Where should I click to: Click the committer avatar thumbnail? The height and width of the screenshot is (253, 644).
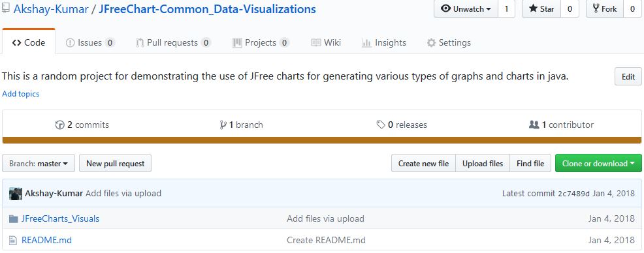point(16,194)
